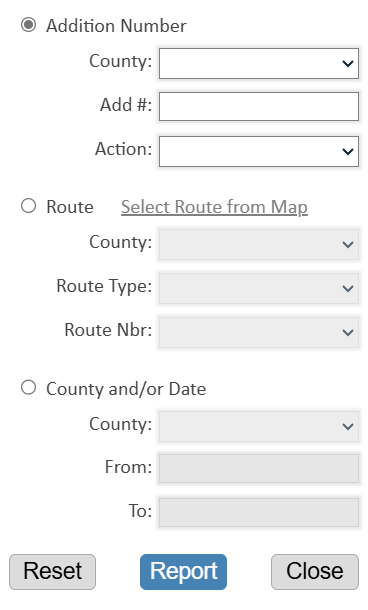This screenshot has width=368, height=610.
Task: Open the County dropdown under Route
Action: click(x=259, y=244)
